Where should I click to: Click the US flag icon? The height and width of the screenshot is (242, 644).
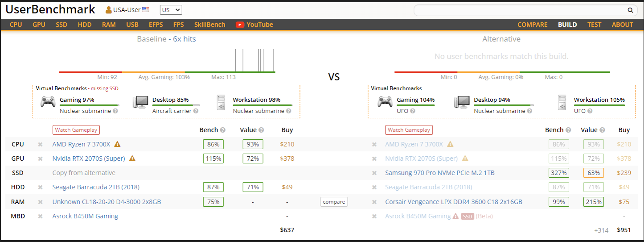pyautogui.click(x=146, y=10)
